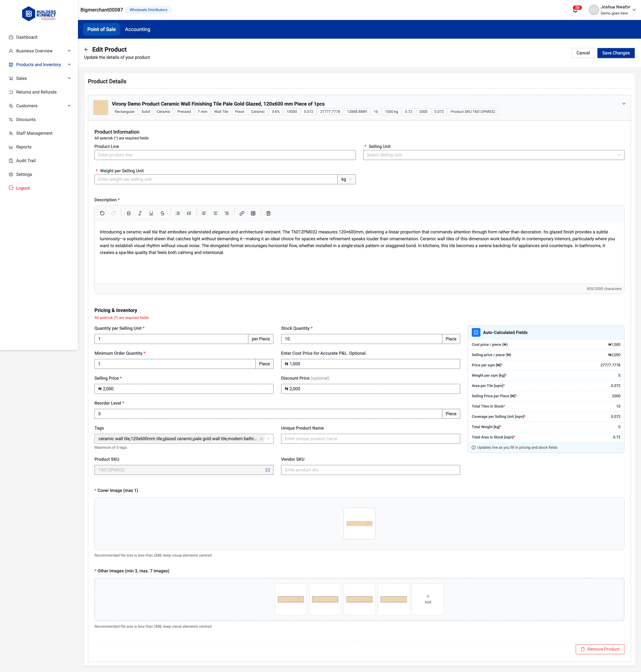Click the Auto-Calculated Fields calculator icon
This screenshot has width=641, height=672.
(x=476, y=333)
